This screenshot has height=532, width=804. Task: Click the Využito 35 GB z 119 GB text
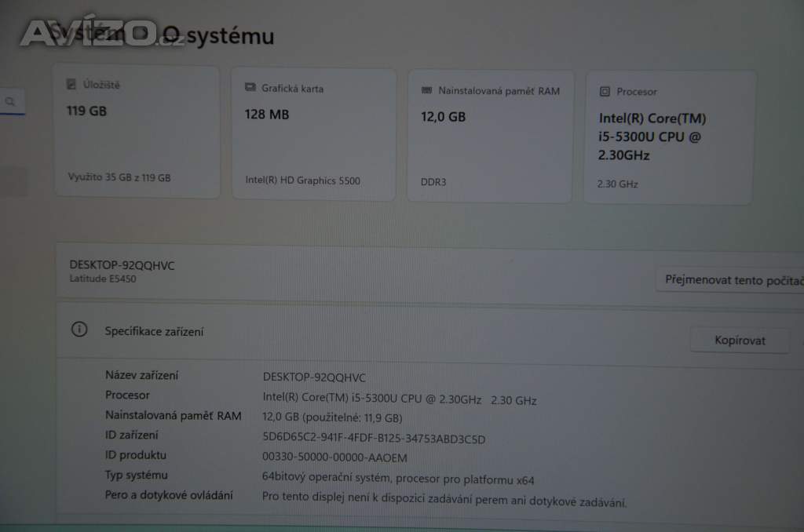point(119,177)
